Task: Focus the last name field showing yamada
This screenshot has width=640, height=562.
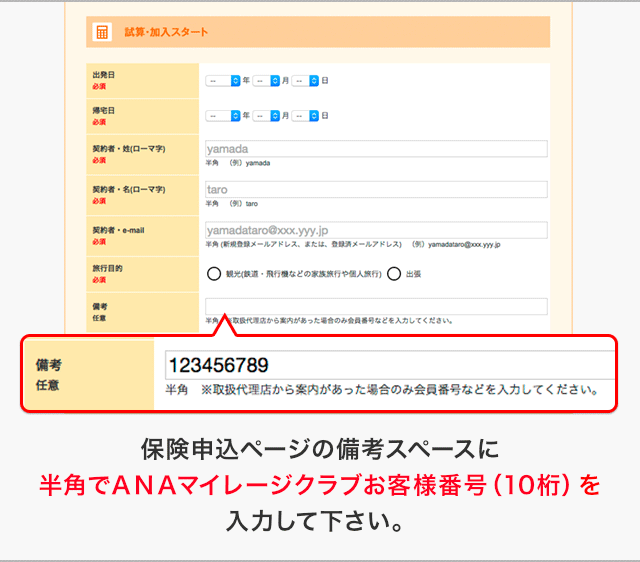Action: pyautogui.click(x=376, y=149)
